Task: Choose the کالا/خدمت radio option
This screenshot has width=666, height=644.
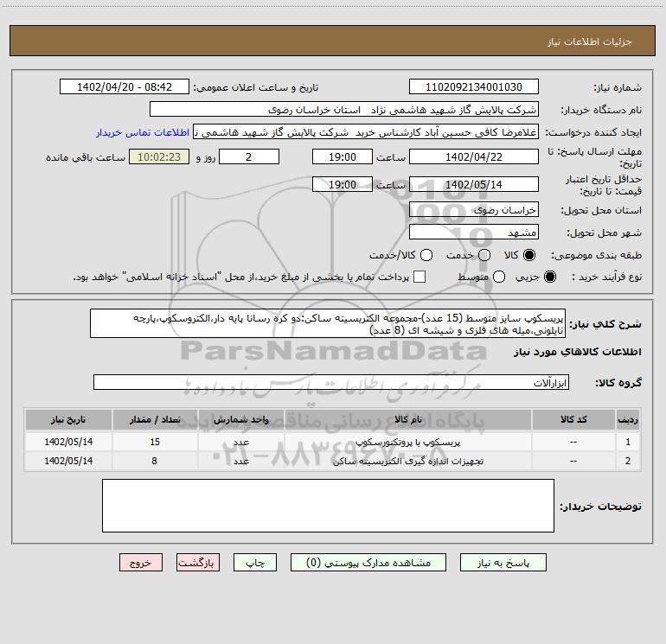Action: point(425,255)
